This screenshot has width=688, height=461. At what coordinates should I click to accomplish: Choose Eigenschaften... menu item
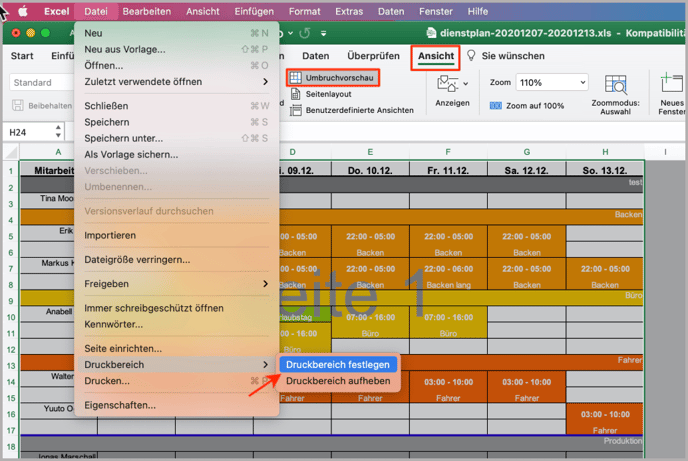click(x=176, y=405)
